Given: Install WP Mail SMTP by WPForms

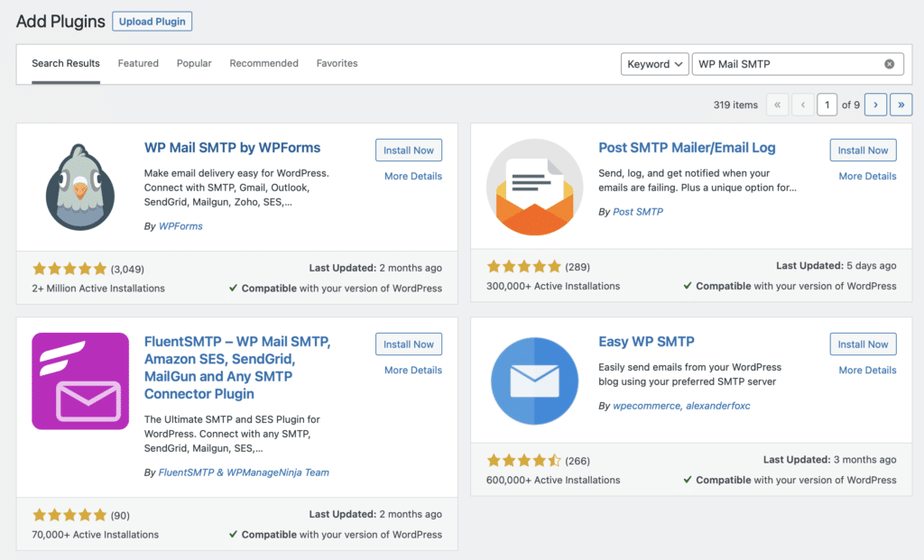Looking at the screenshot, I should click(x=409, y=151).
